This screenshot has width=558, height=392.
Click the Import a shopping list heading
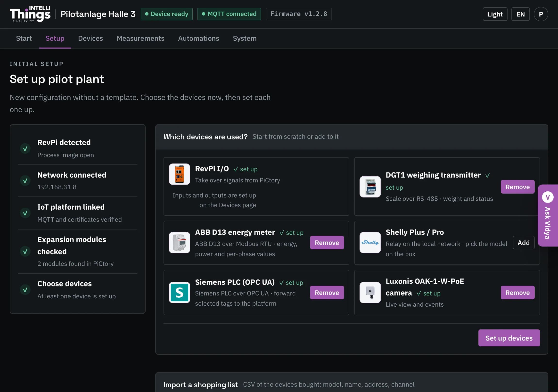coord(201,385)
